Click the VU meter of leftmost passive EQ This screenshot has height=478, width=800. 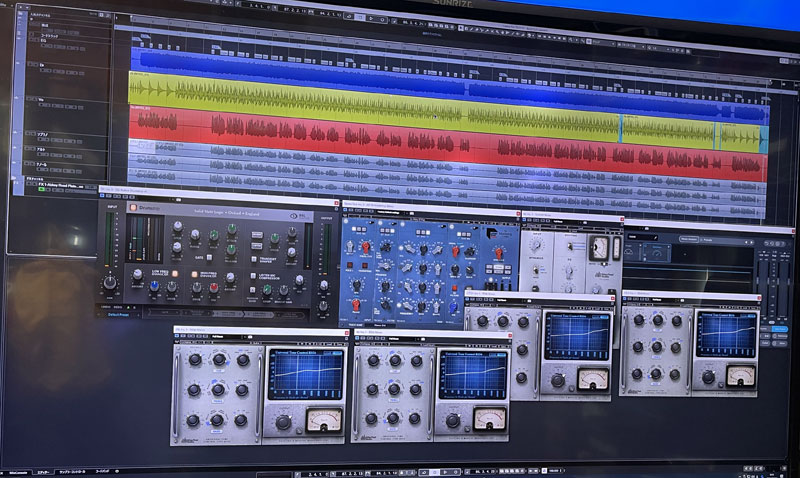[x=323, y=419]
